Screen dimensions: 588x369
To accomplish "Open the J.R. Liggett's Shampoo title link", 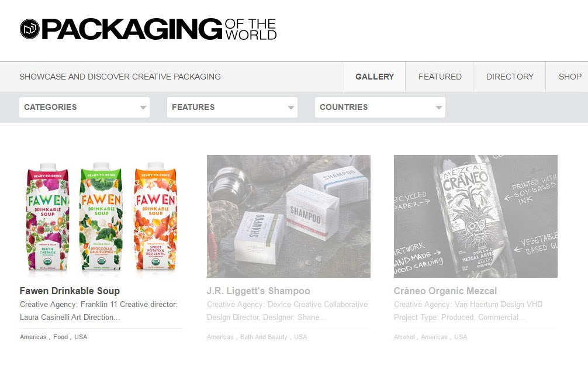I will pos(258,291).
